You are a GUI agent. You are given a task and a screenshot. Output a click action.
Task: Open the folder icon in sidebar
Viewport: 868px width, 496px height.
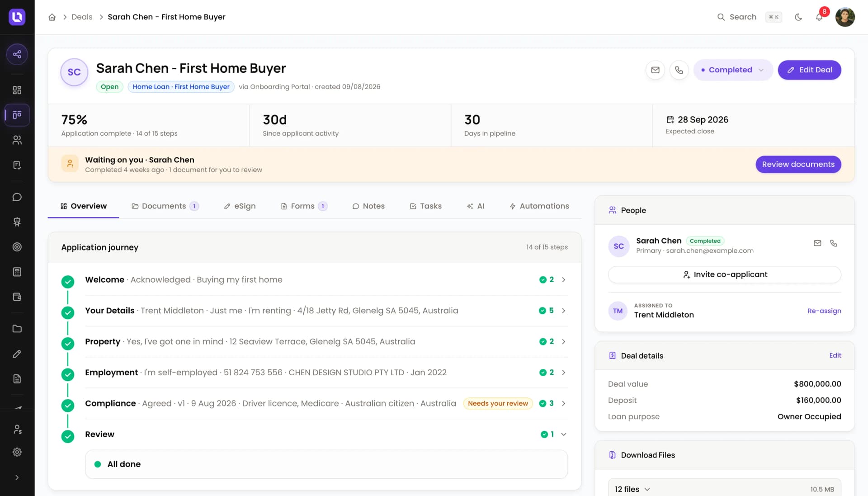[x=17, y=329]
